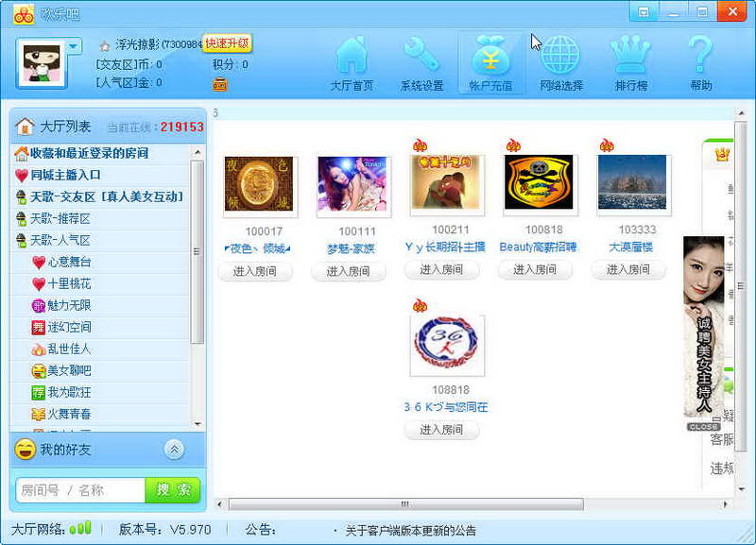Click the orange wallet icon below 积分
Viewport: 756px width, 545px height.
pyautogui.click(x=220, y=84)
